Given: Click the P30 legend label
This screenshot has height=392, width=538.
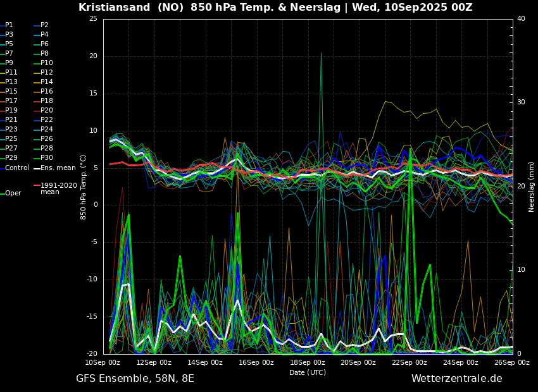Looking at the screenshot, I should [x=46, y=158].
